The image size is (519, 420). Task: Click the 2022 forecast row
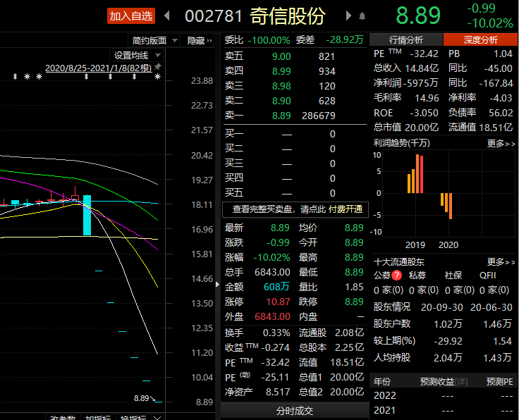point(444,395)
